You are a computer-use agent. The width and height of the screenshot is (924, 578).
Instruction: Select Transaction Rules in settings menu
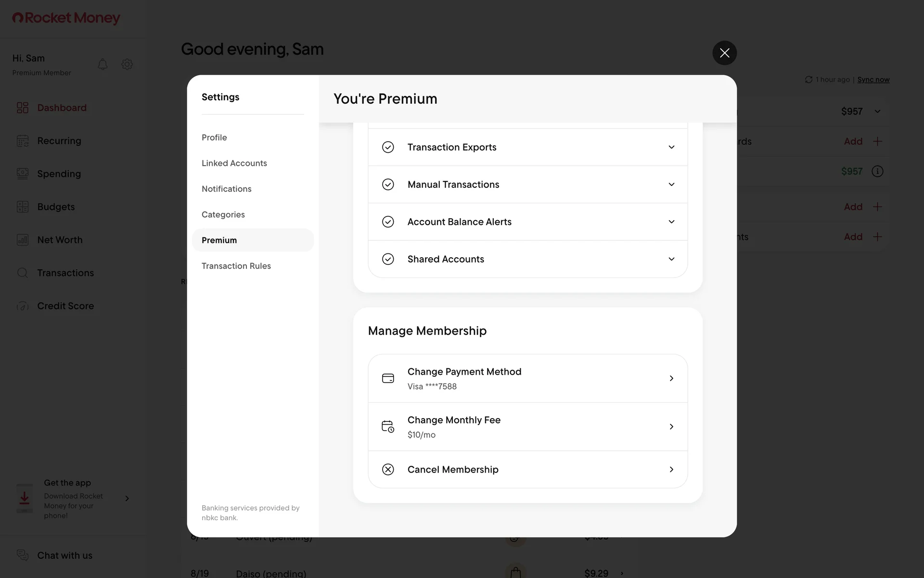[x=236, y=266]
